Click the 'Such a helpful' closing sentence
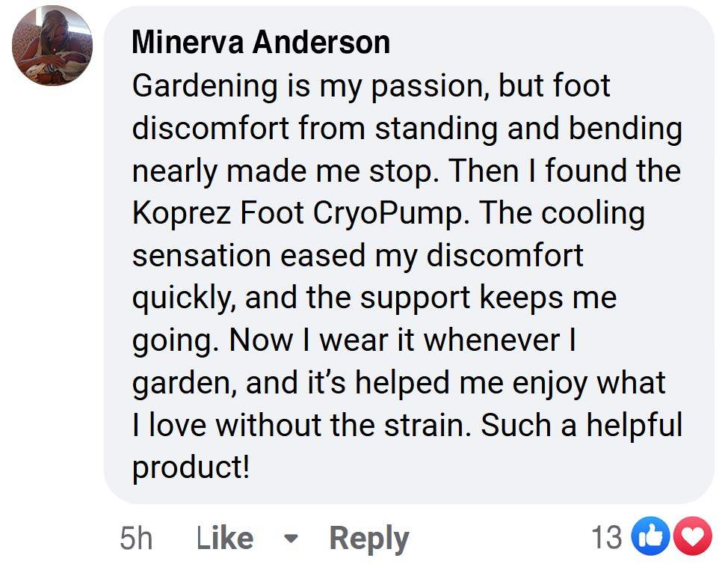728x570 pixels. (582, 425)
